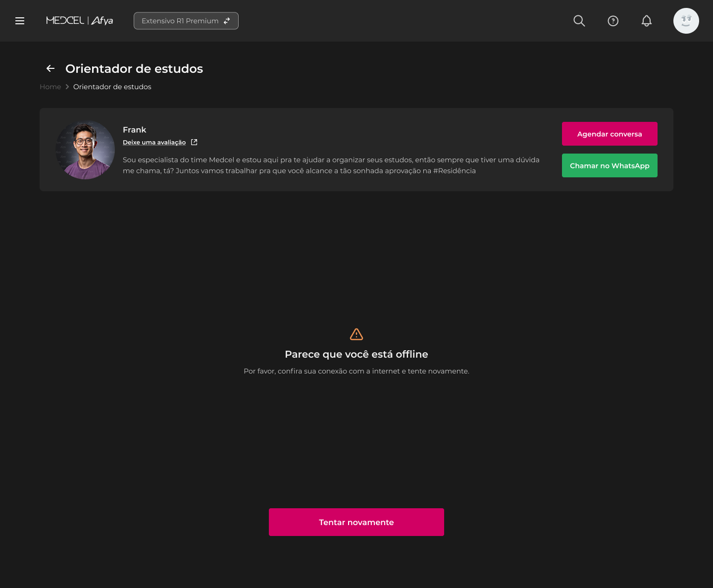Click the swap arrows icon beside Premium
Screen dimensions: 713x588
pos(227,21)
